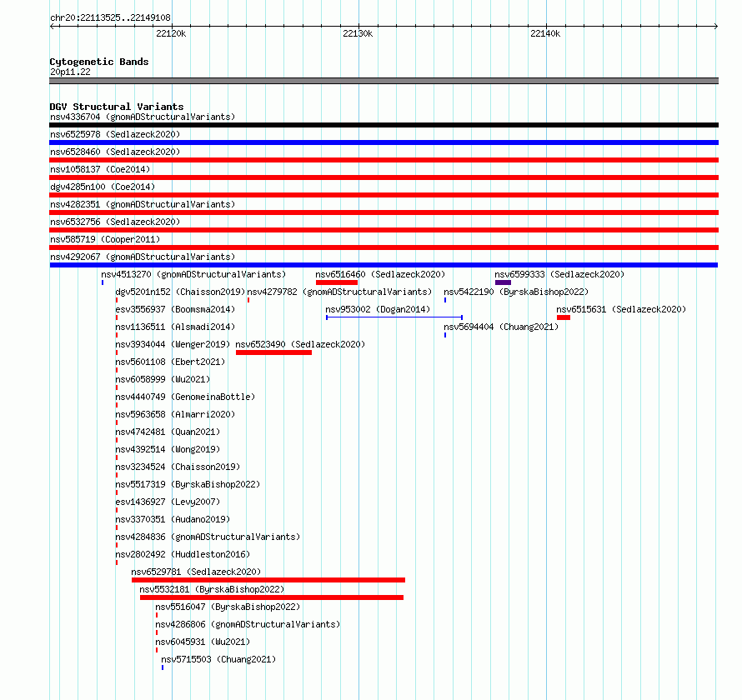742x700 pixels.
Task: Click the DGV Structural Variants track title
Action: click(117, 107)
